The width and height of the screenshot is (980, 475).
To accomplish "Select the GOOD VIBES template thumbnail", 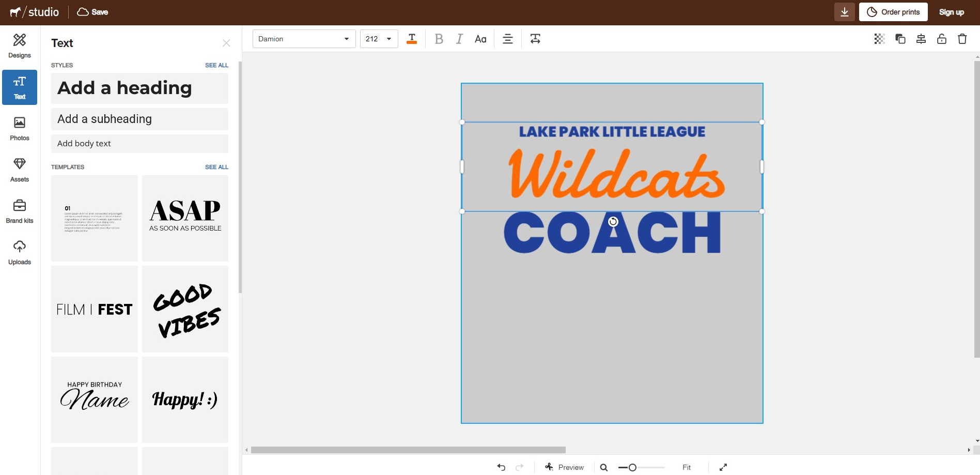I will pyautogui.click(x=184, y=309).
